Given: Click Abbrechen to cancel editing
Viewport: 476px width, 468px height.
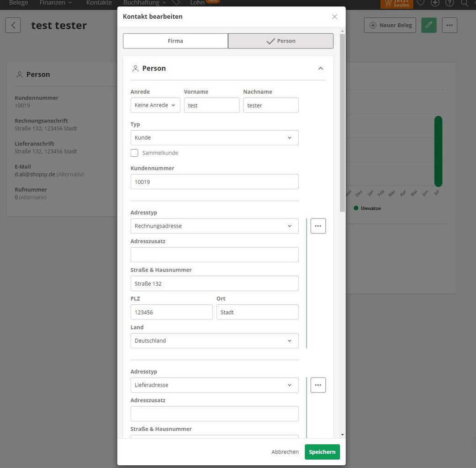Looking at the screenshot, I should (x=285, y=452).
